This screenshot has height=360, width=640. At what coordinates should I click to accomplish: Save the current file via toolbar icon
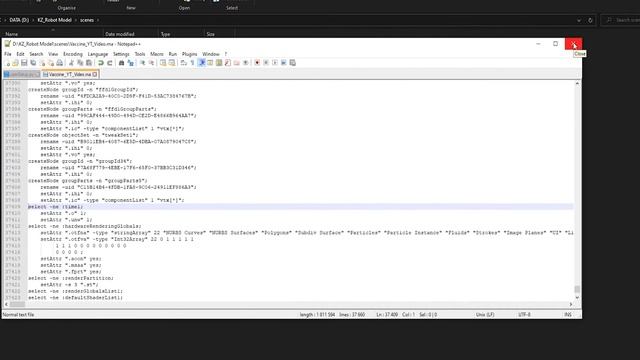(x=24, y=63)
